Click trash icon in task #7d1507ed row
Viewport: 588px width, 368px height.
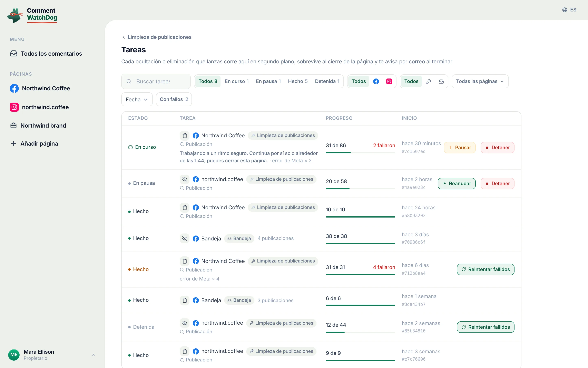tap(185, 136)
